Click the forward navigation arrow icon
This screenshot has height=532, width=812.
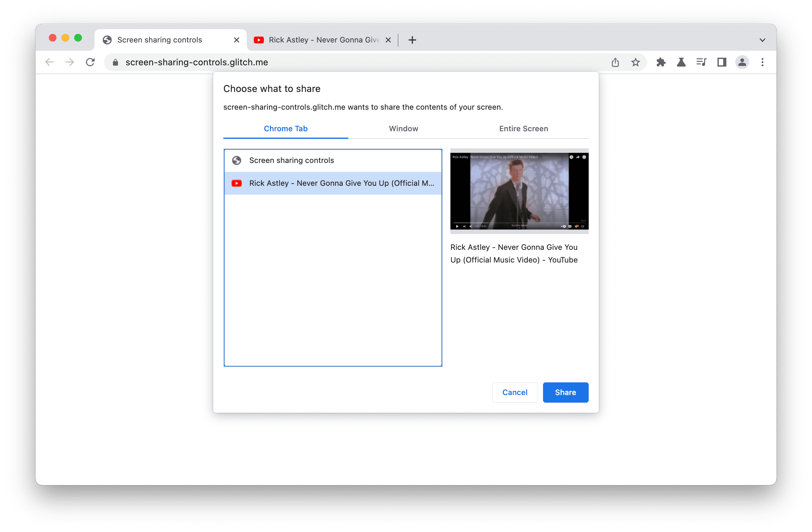[70, 62]
